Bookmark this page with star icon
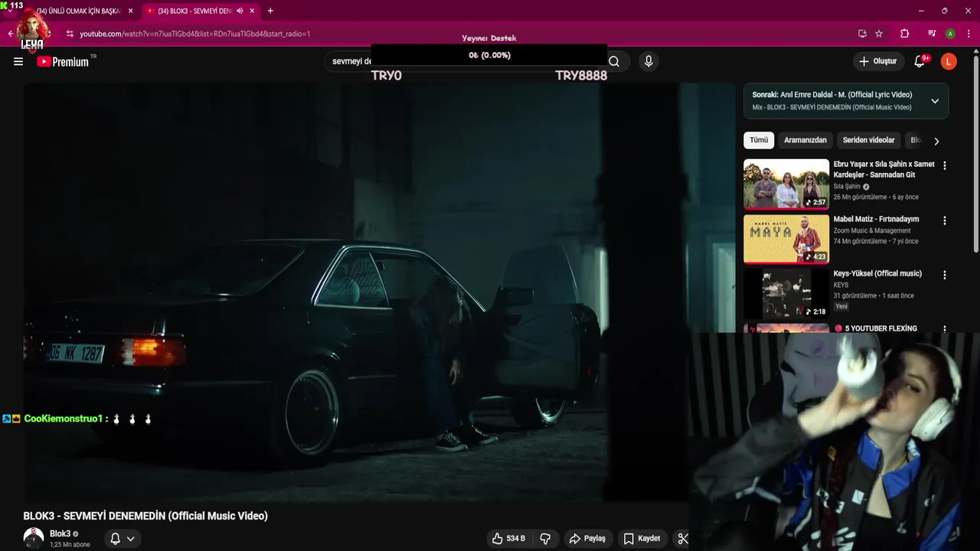 pyautogui.click(x=879, y=34)
